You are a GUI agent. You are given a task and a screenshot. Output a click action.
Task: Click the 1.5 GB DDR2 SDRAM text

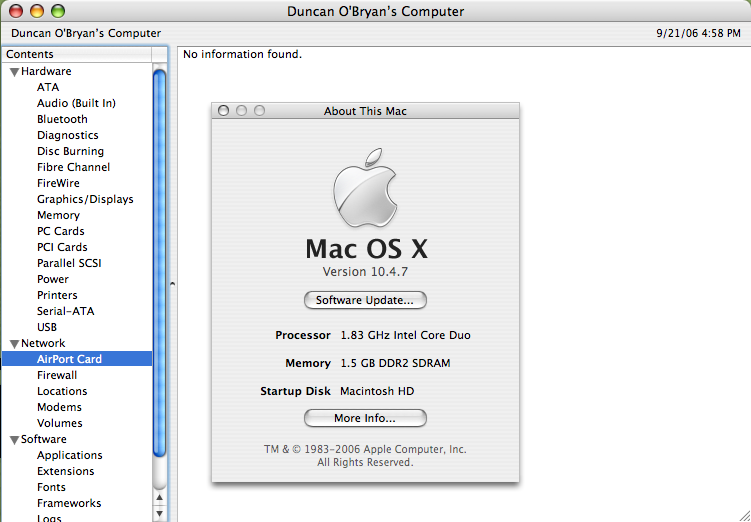[x=395, y=363]
